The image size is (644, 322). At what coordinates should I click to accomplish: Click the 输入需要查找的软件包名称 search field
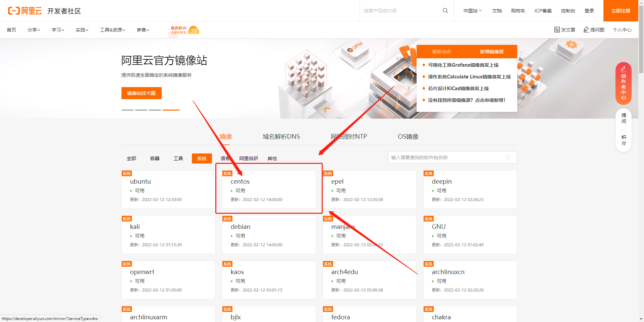coord(452,157)
